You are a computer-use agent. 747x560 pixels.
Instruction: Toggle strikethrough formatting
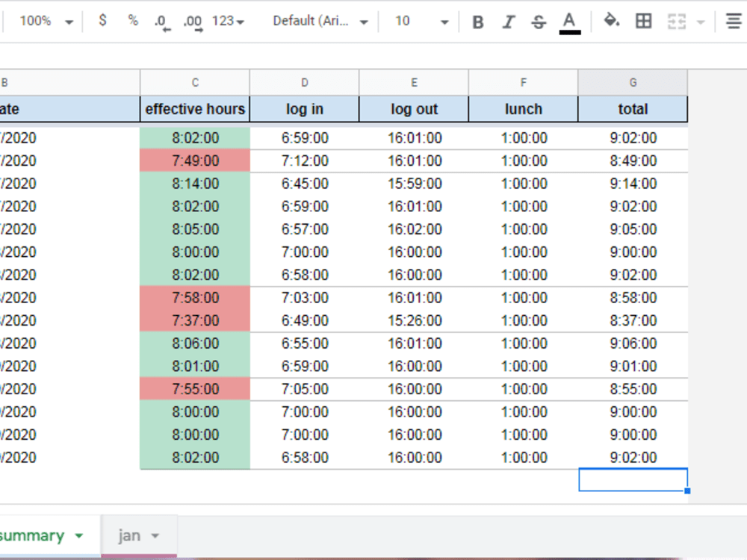[539, 22]
